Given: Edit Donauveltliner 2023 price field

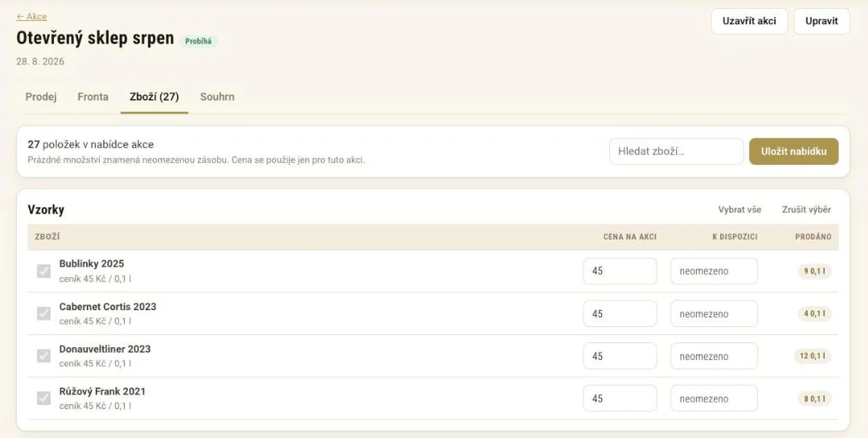Looking at the screenshot, I should (620, 356).
